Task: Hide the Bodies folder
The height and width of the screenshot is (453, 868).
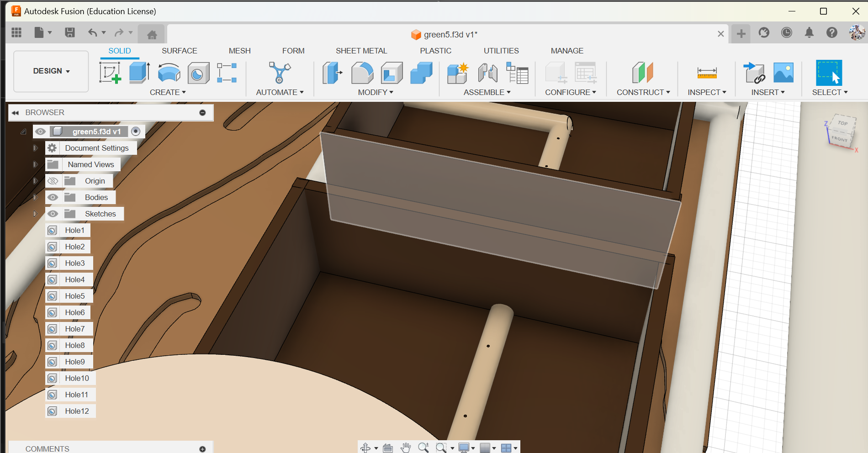Action: coord(53,197)
